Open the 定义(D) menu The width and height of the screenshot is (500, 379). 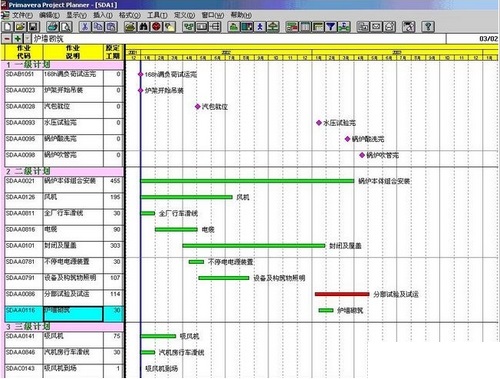coord(184,15)
